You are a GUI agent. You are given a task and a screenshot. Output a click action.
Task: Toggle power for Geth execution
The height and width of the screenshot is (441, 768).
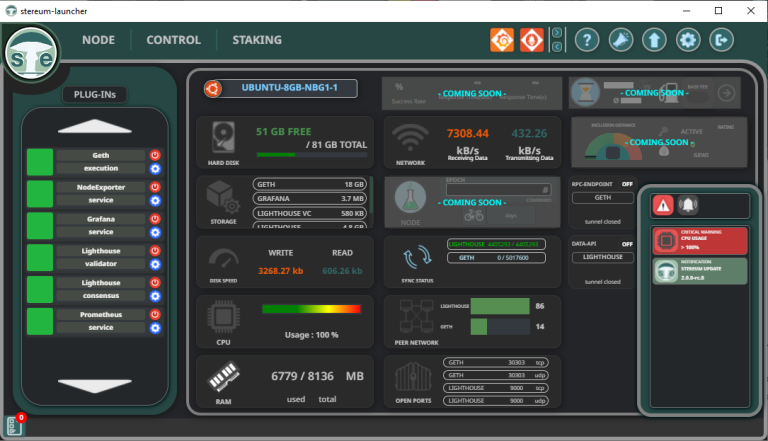click(x=155, y=155)
